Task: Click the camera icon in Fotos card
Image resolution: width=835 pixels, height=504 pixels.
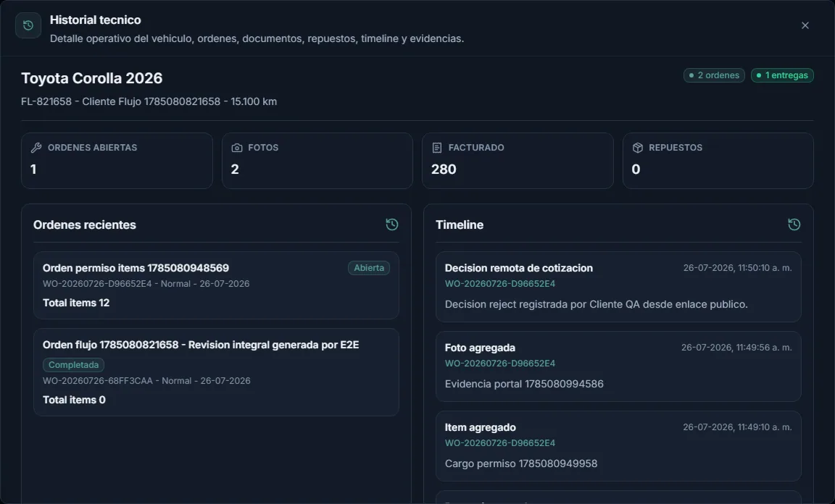Action: [x=236, y=148]
